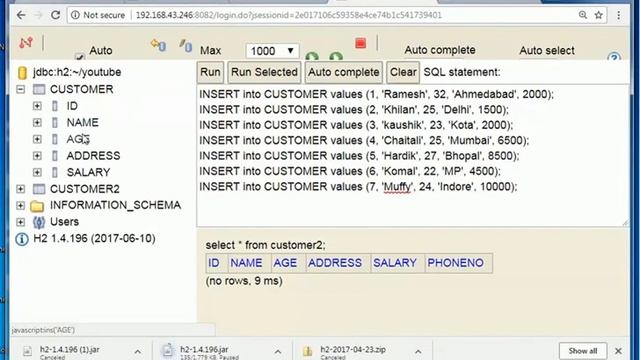
Task: Click the browser back arrow
Action: 21,15
